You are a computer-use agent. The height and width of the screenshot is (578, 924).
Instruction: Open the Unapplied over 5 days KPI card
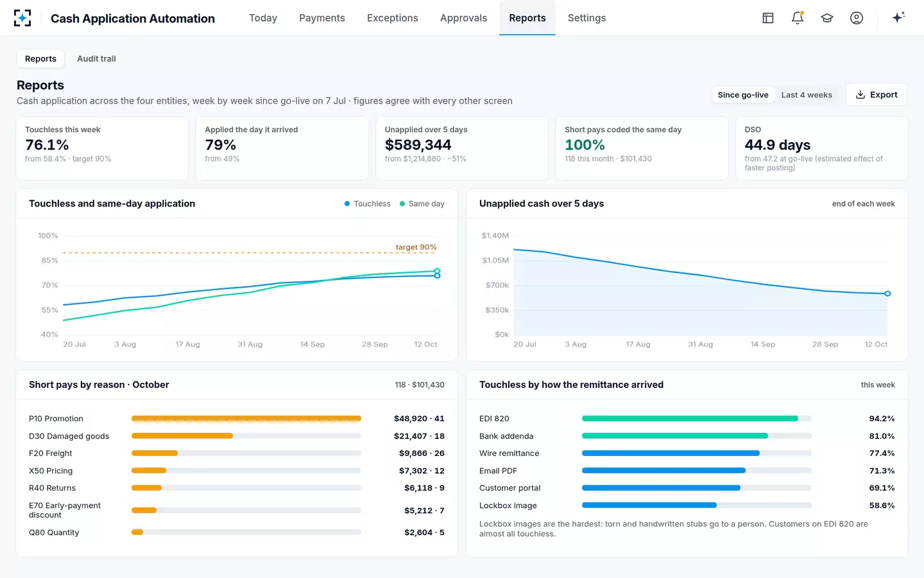[462, 148]
